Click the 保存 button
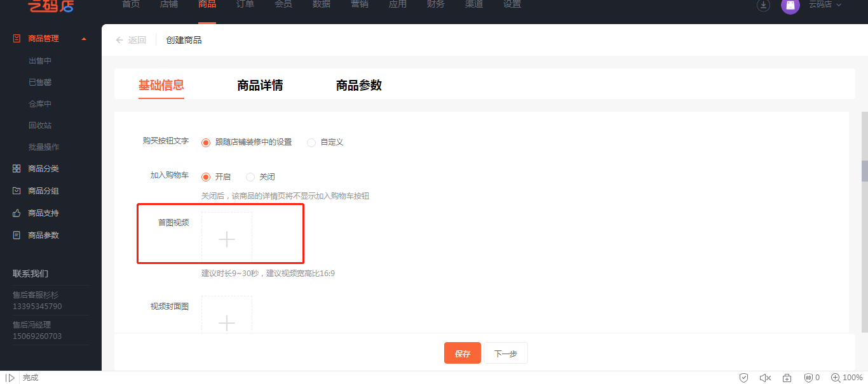 (463, 354)
